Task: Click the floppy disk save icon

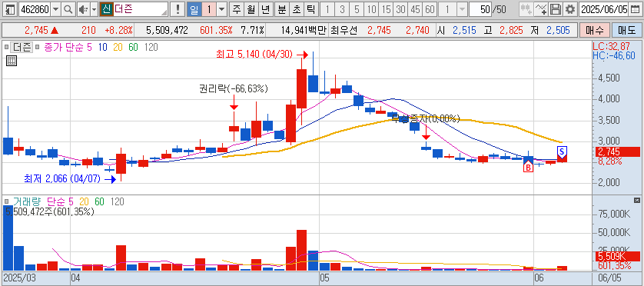Action: point(556,9)
